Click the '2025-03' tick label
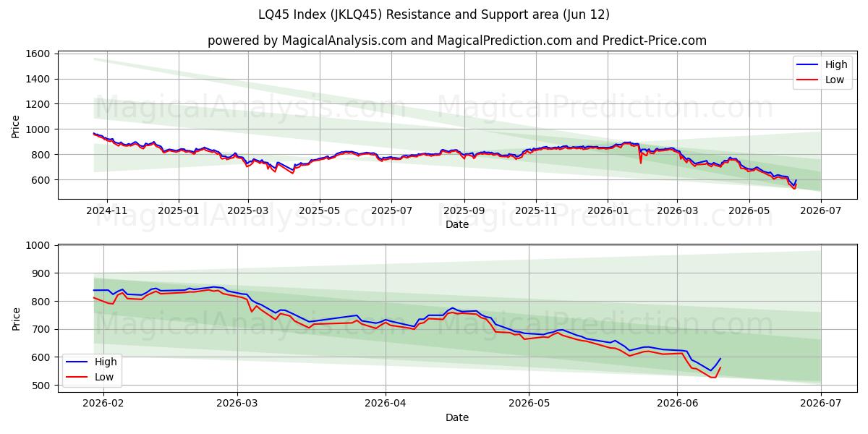Image resolution: width=868 pixels, height=434 pixels. [x=248, y=210]
